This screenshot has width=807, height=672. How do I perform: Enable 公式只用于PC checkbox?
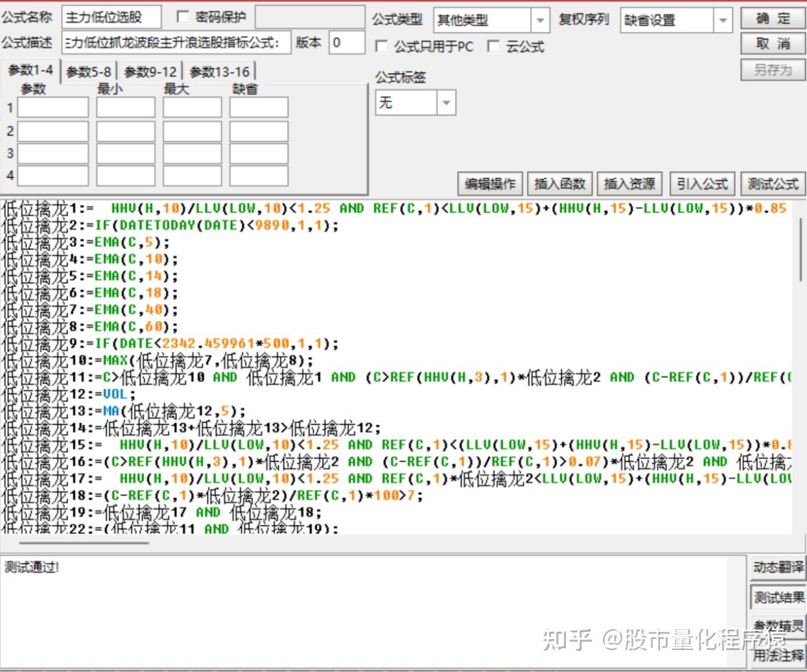tap(382, 46)
